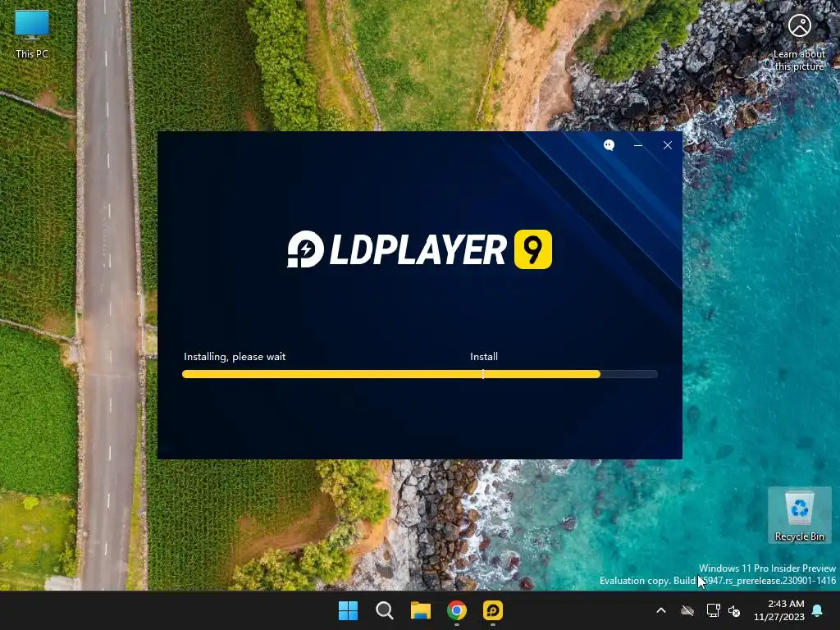Open the notifications bell icon

coord(818,610)
